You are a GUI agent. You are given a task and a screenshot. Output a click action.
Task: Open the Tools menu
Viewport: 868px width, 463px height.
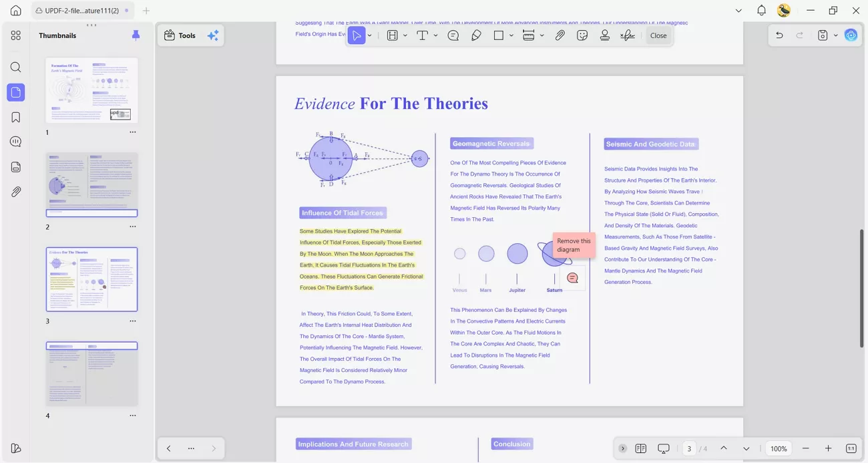click(x=180, y=35)
